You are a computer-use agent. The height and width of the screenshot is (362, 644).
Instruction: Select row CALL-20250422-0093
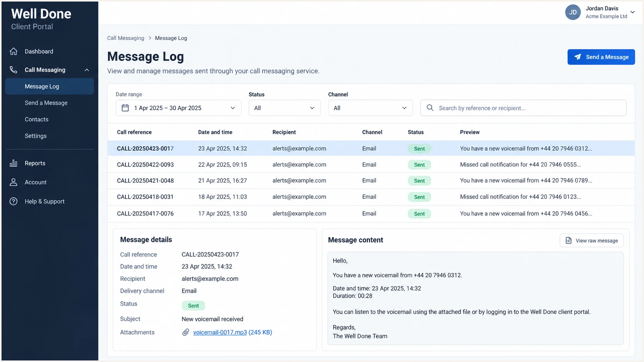click(371, 164)
